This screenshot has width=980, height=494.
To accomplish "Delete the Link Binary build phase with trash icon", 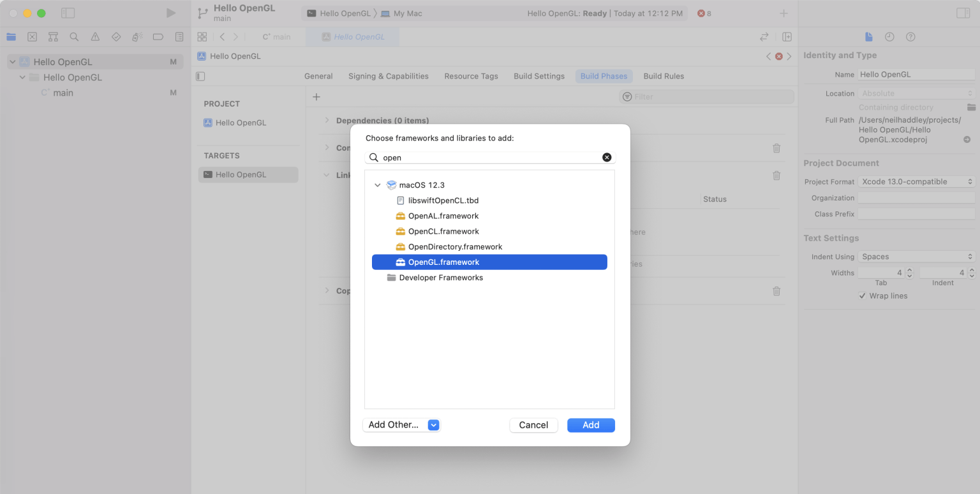I will (776, 176).
